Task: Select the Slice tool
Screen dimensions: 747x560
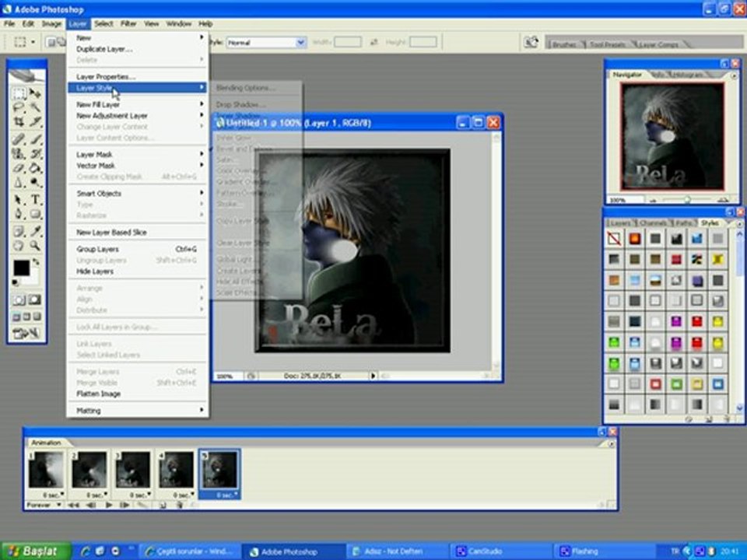Action: 35,121
